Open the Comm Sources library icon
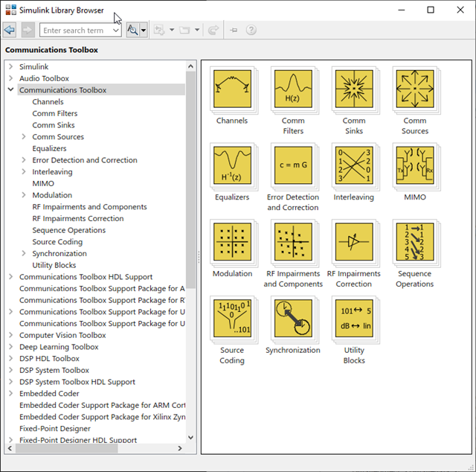The image size is (476, 472). pos(415,89)
